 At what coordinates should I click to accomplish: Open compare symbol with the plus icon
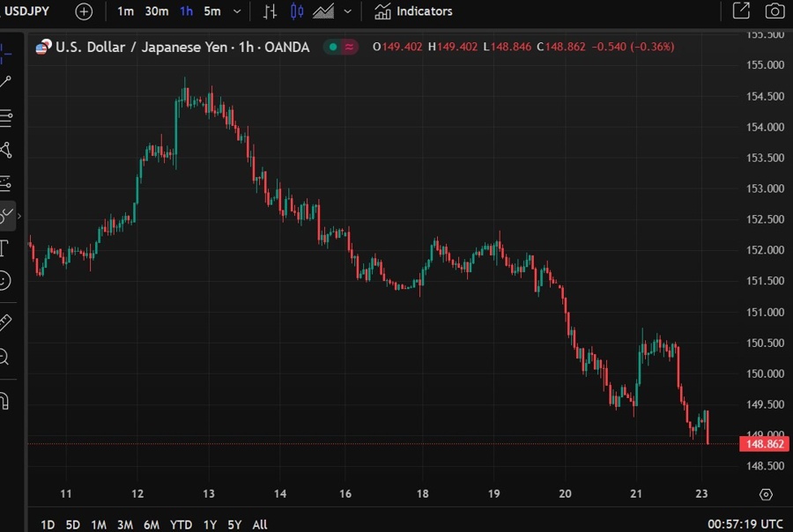coord(84,11)
